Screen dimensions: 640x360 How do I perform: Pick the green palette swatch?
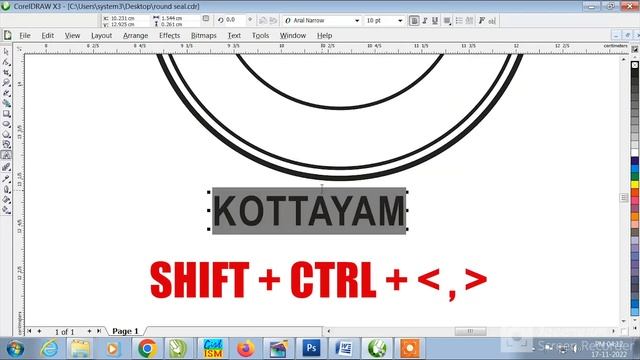tap(635, 176)
